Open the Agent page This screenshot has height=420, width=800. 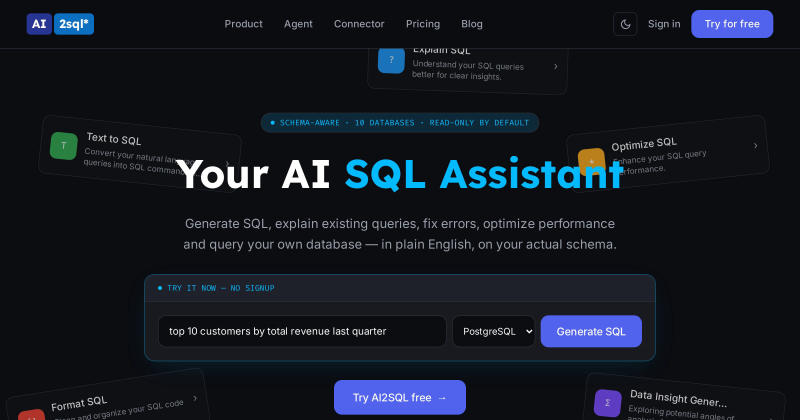[x=298, y=24]
